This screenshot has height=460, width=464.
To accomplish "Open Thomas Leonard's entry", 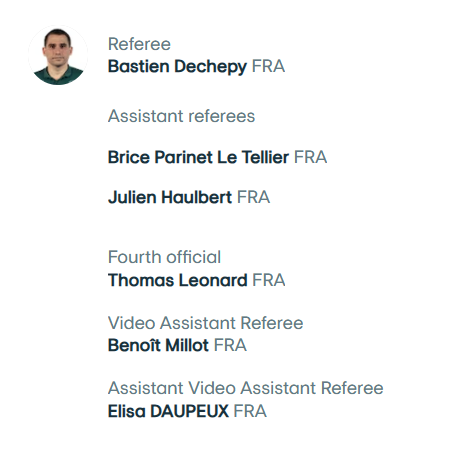I will [178, 280].
